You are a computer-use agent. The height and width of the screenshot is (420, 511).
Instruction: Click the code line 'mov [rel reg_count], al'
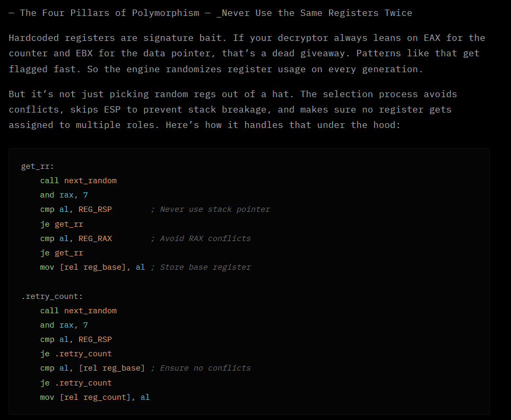coord(95,397)
